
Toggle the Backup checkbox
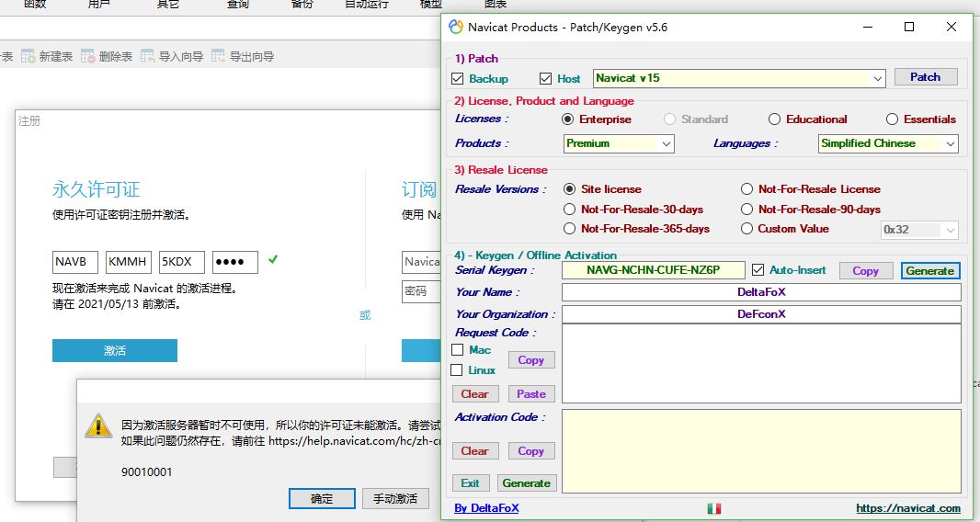[x=458, y=79]
